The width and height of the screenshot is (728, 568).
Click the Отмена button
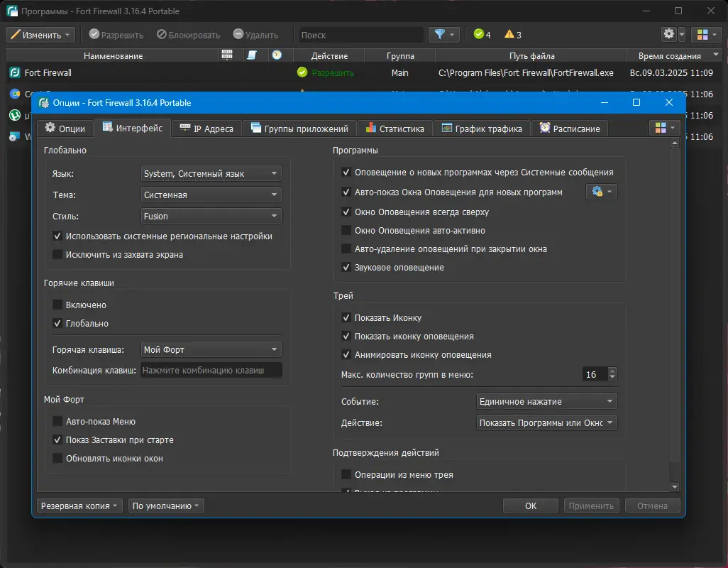click(x=652, y=506)
